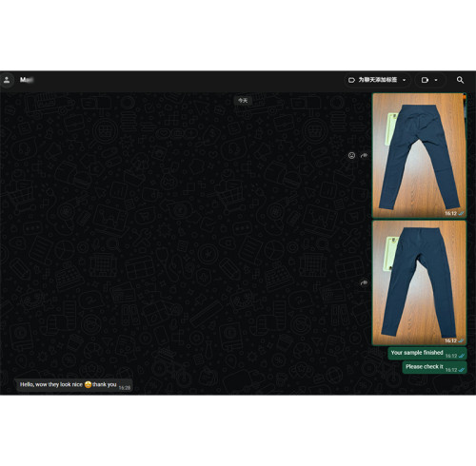
Task: Open the second pants photo thumbnail
Action: tap(419, 282)
